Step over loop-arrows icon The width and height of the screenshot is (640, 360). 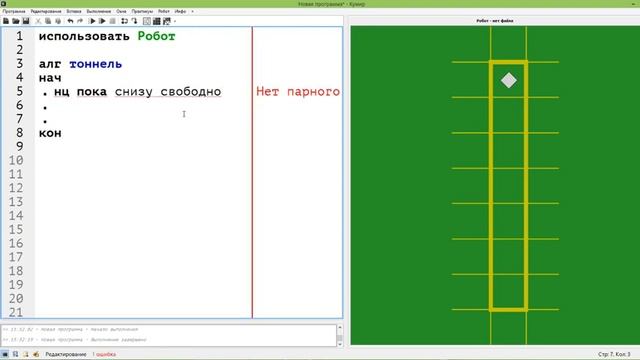click(124, 21)
